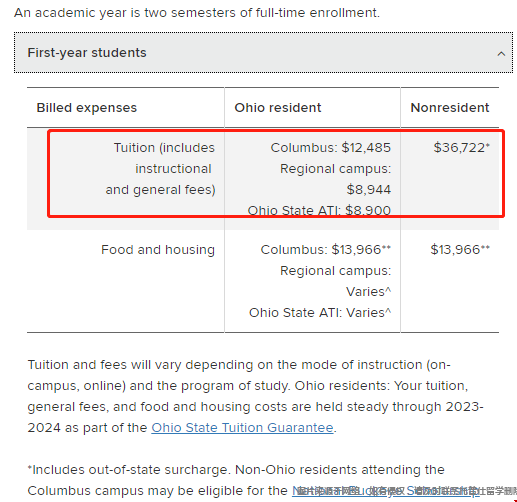The height and width of the screenshot is (502, 517).
Task: Collapse the First-year students chevron arrow
Action: pos(501,53)
